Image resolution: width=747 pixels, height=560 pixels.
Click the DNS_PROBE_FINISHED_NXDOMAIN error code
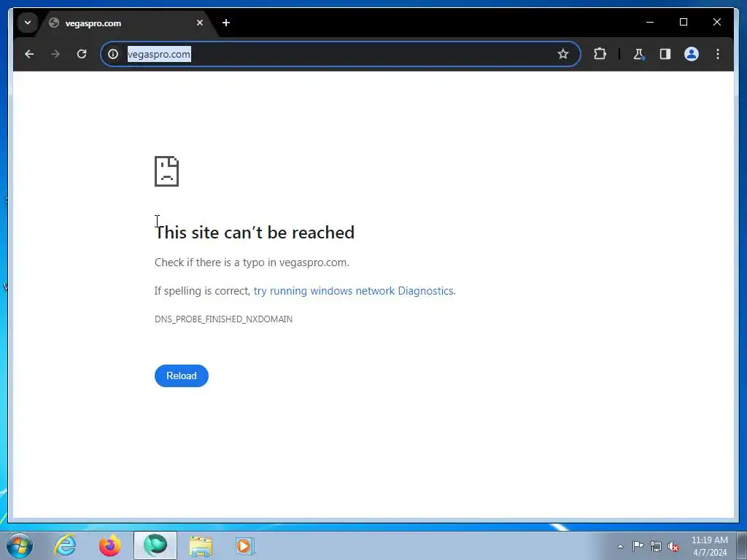(x=223, y=319)
